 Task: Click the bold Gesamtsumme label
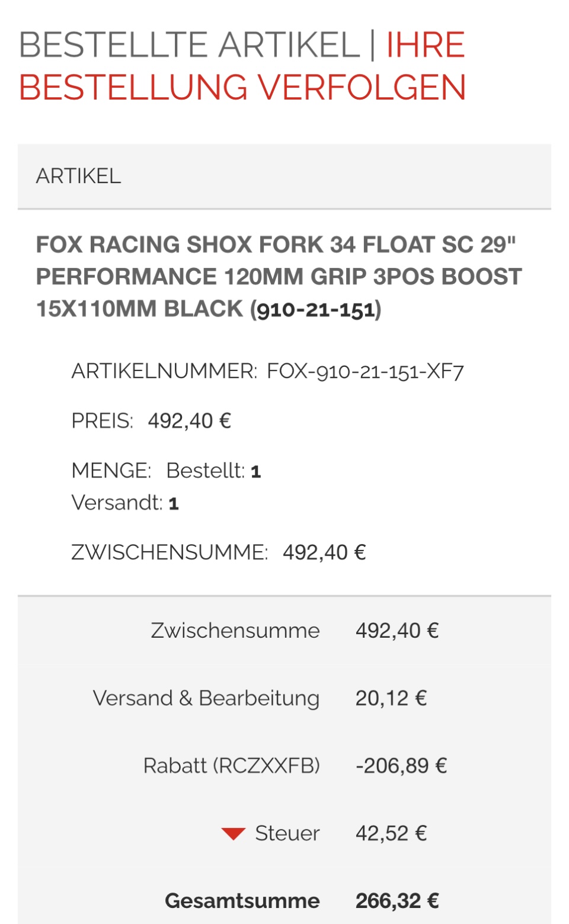pos(242,901)
